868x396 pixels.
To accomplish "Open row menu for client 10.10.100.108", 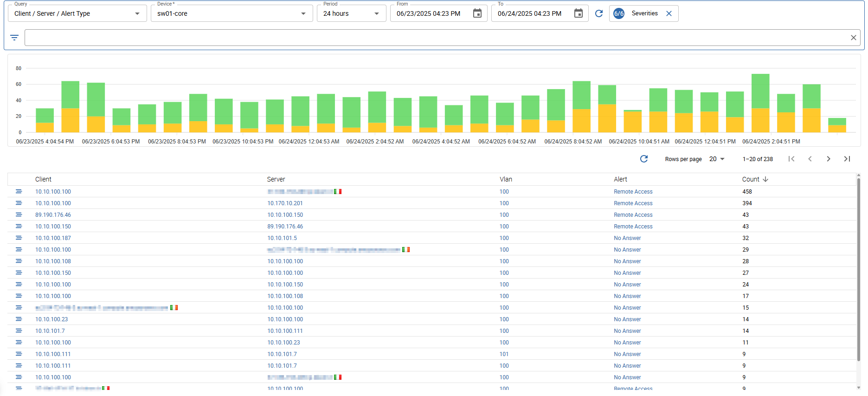I will [19, 261].
